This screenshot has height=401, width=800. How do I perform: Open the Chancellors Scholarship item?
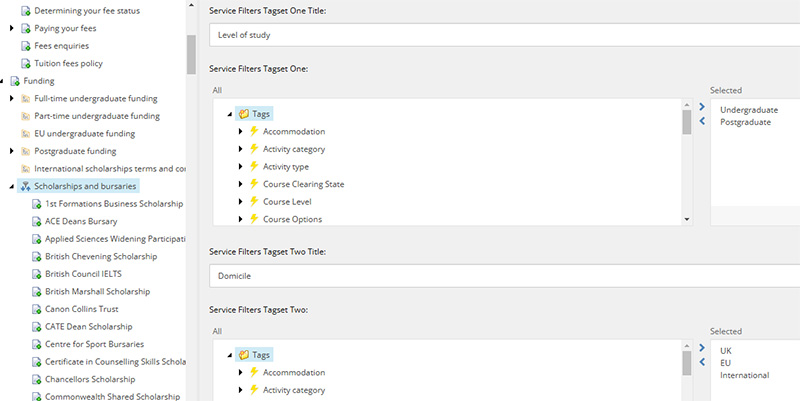(x=90, y=380)
